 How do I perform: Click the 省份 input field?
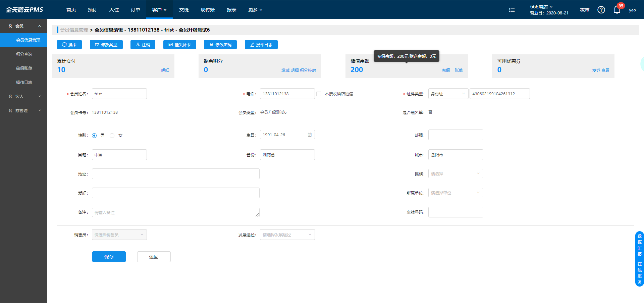tap(287, 155)
